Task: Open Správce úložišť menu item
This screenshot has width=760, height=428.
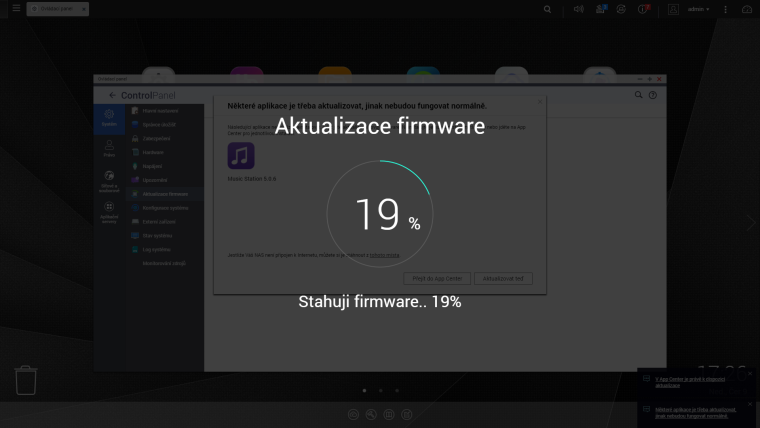Action: pyautogui.click(x=165, y=125)
